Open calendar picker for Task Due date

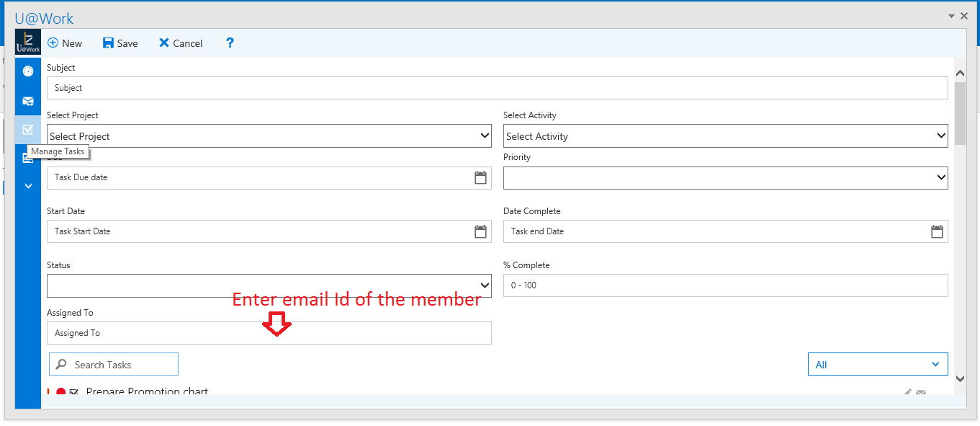click(x=480, y=177)
